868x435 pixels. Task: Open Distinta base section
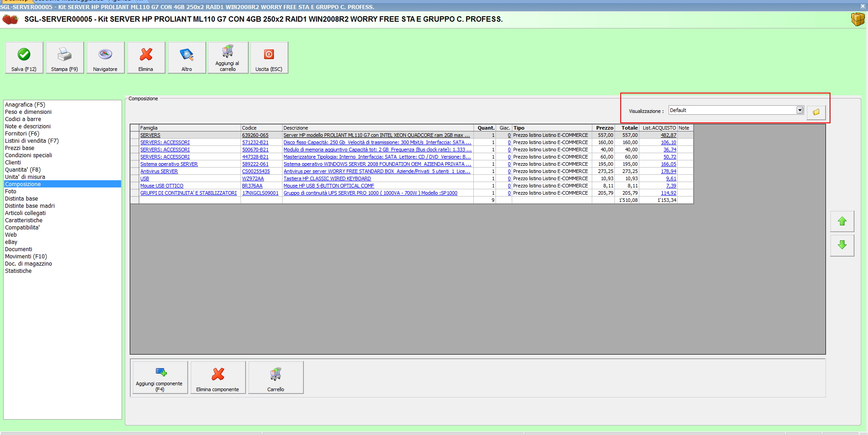tap(21, 198)
